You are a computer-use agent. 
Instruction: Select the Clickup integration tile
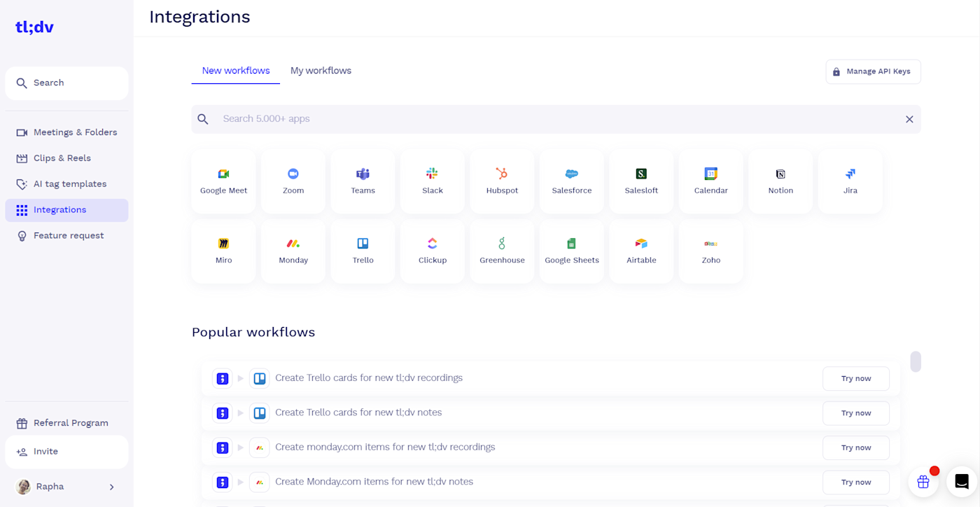click(x=433, y=251)
